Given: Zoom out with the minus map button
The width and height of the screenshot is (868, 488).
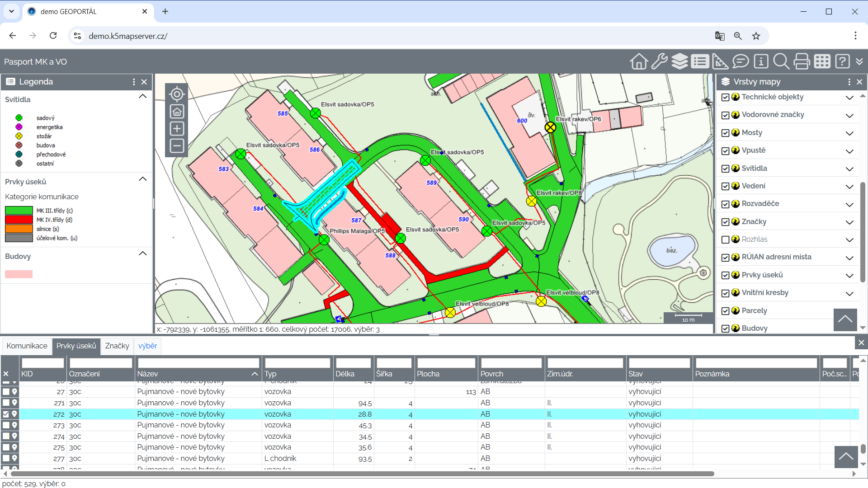Looking at the screenshot, I should [177, 146].
